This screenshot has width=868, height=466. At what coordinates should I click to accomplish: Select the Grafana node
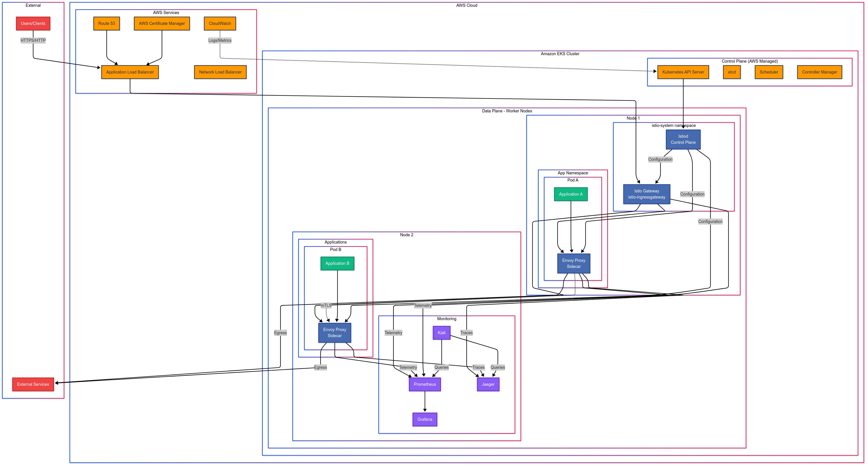[x=425, y=419]
